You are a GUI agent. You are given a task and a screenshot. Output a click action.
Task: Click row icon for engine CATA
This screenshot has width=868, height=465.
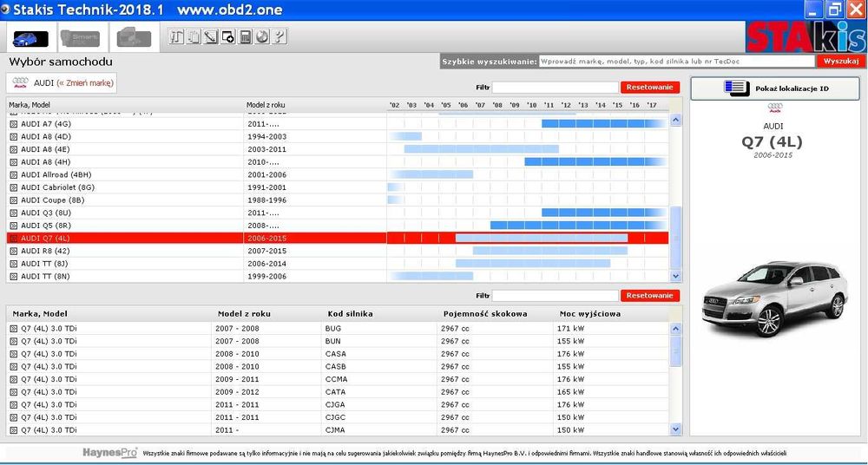(x=14, y=392)
